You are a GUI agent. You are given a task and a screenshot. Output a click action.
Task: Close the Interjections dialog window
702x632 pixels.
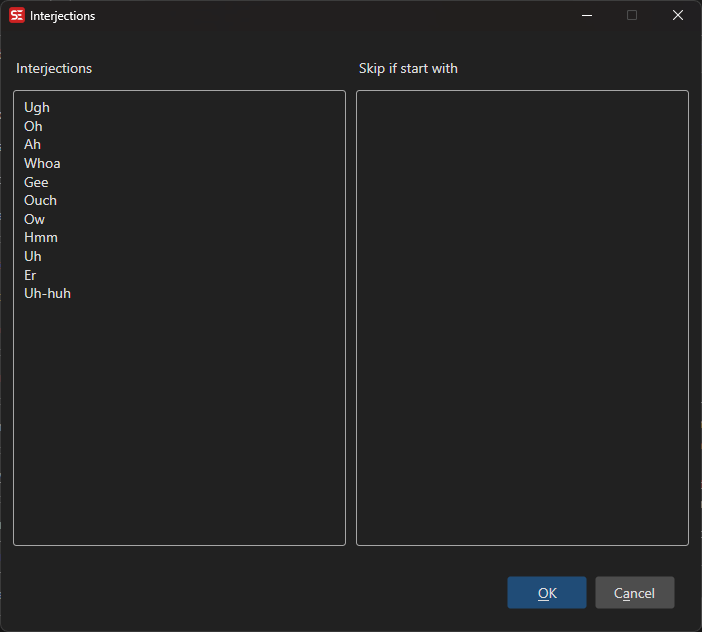678,16
